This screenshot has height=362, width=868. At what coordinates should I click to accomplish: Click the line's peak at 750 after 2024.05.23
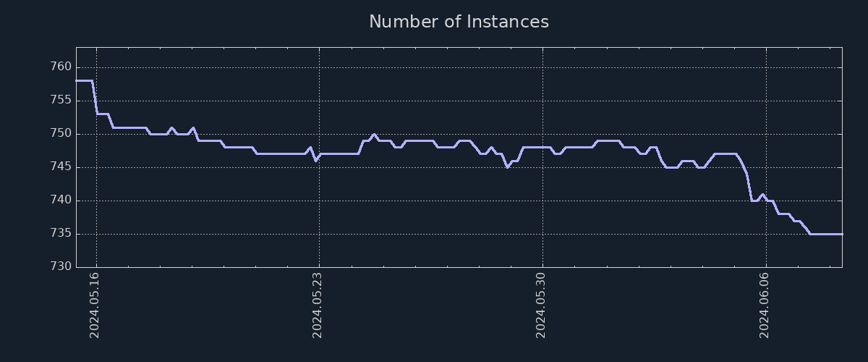[374, 134]
